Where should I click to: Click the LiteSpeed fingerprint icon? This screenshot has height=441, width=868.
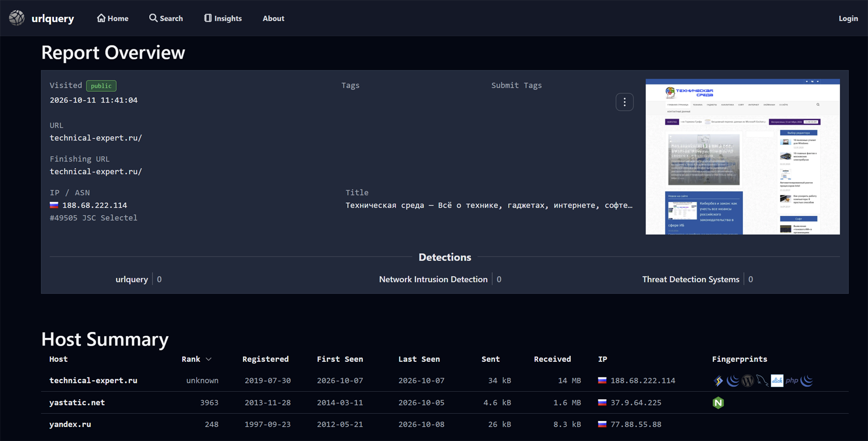click(718, 381)
